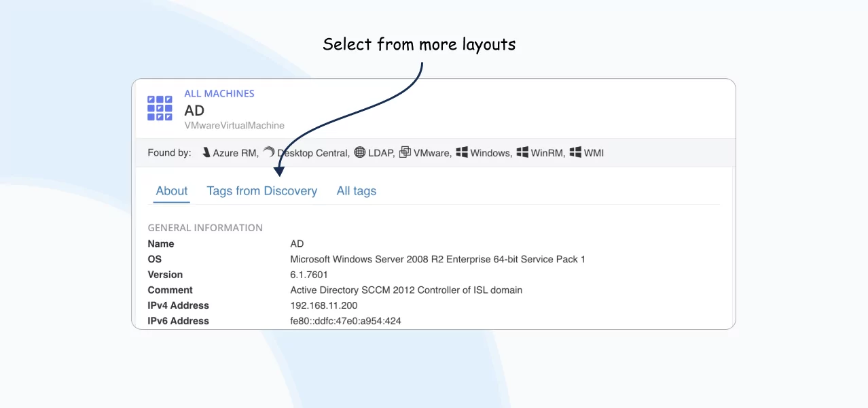Screen dimensions: 868x408
Task: Click the Name field label
Action: point(161,243)
